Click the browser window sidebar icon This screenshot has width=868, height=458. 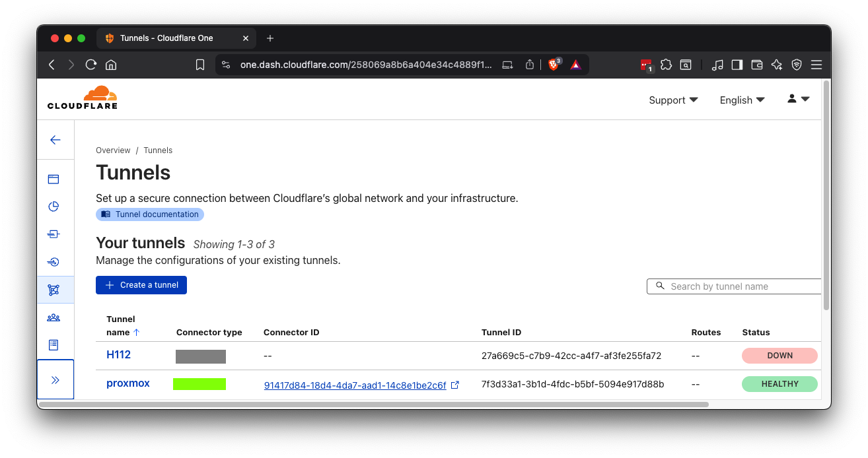pos(54,179)
